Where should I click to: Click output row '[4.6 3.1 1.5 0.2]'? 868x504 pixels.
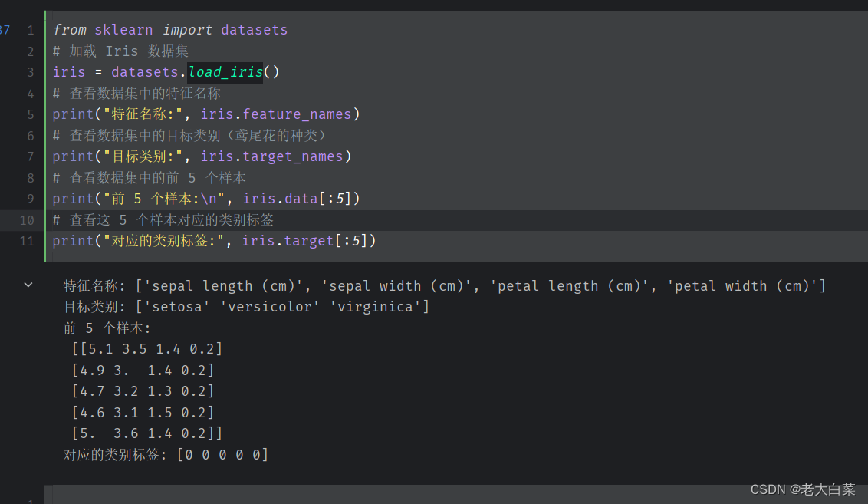point(143,413)
